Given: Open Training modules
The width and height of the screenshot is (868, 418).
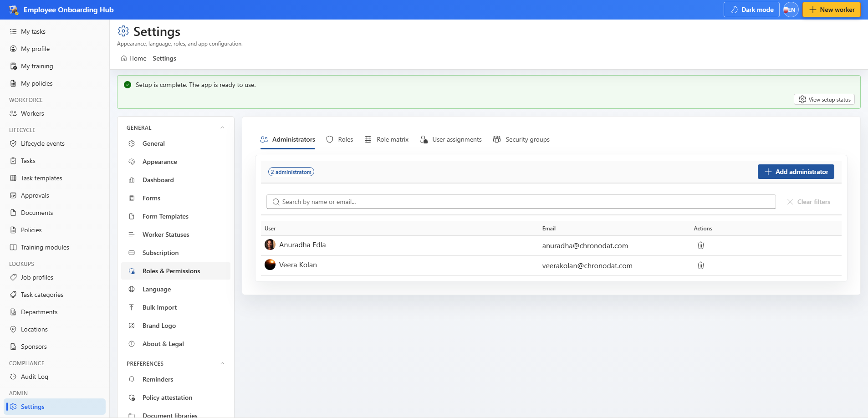Looking at the screenshot, I should pyautogui.click(x=55, y=247).
